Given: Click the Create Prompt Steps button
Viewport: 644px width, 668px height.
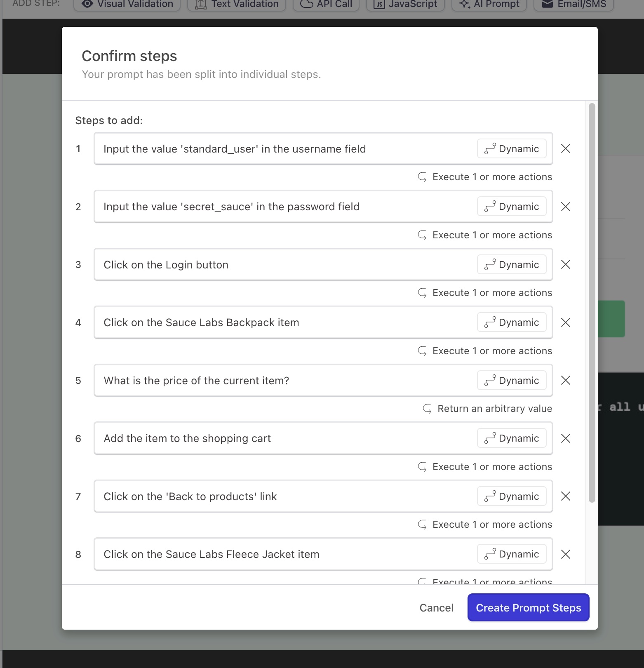Looking at the screenshot, I should (528, 607).
